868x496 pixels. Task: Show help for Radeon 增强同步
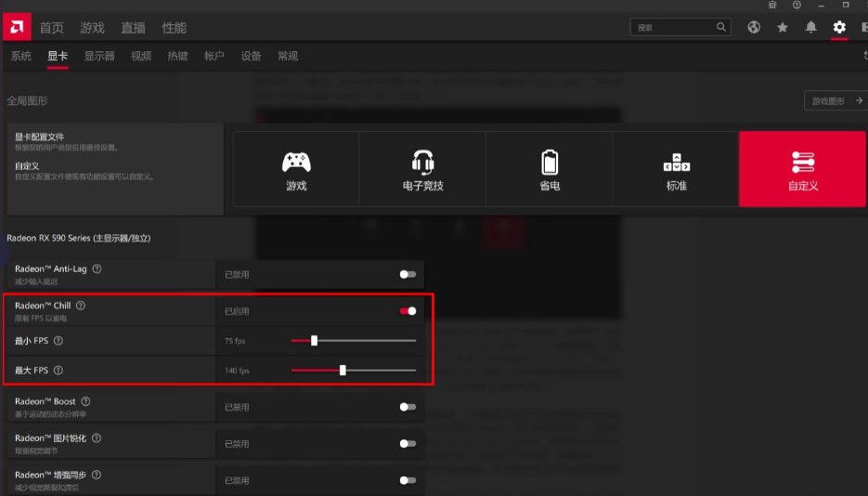(x=97, y=475)
